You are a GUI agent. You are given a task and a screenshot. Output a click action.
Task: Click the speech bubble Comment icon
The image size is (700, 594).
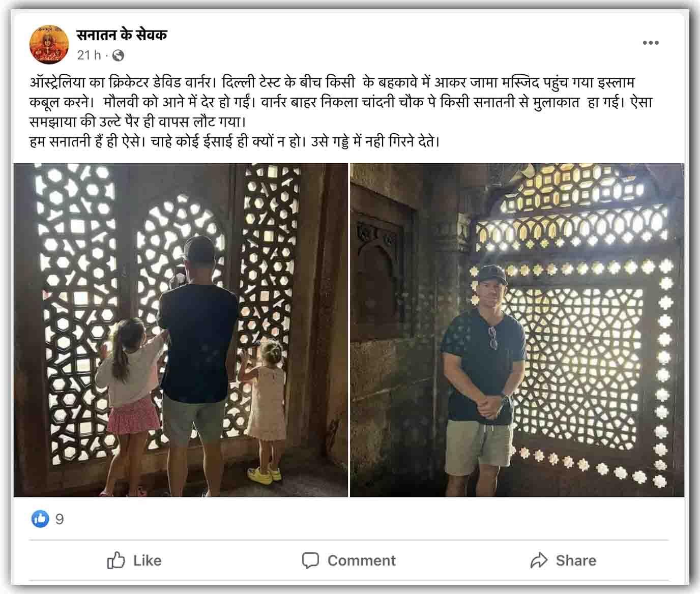310,560
